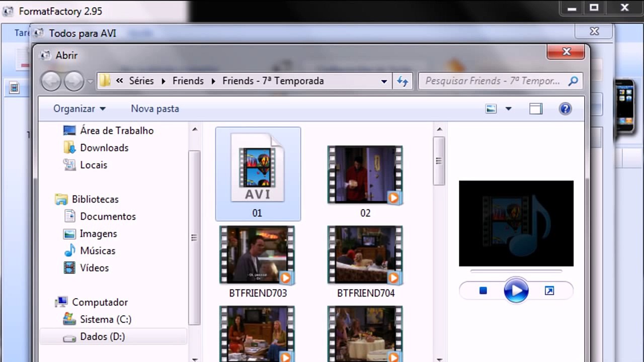Click the preview pane seek slider
Viewport: 644px width, 362px height.
pos(516,271)
